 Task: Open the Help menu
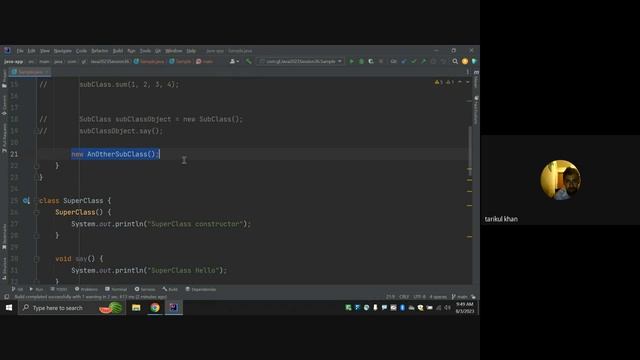point(191,51)
